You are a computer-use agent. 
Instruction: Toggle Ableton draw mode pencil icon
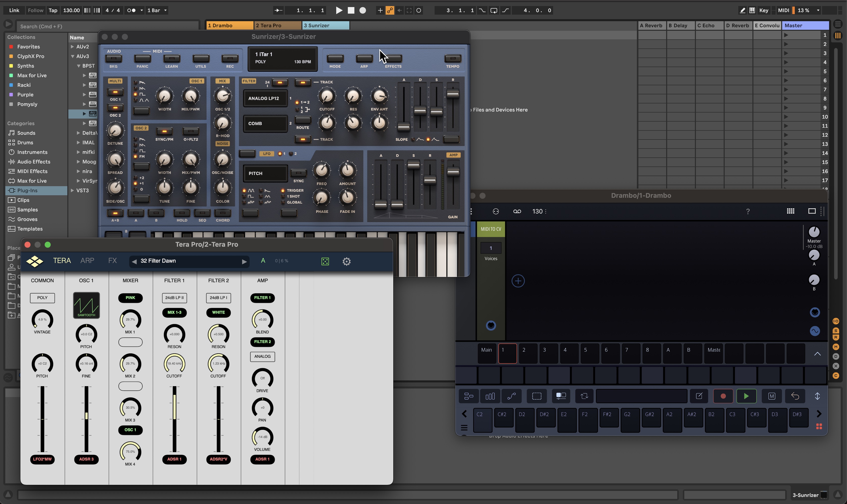tap(742, 10)
